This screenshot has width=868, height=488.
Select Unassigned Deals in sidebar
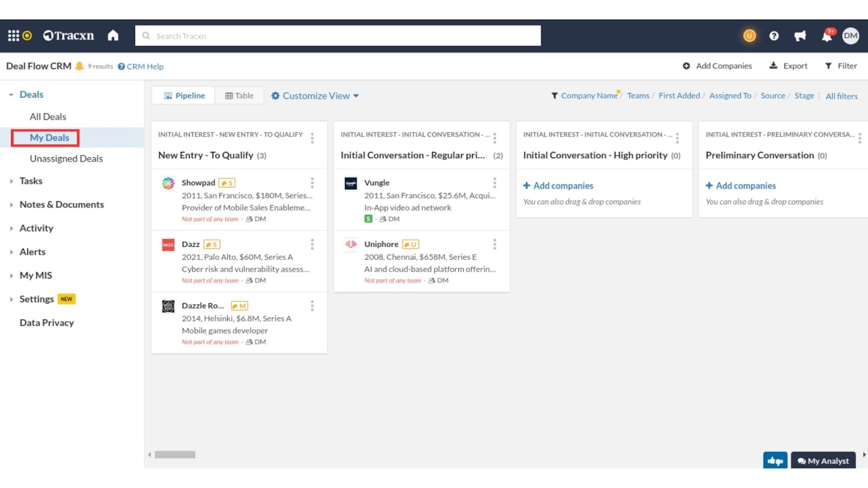pyautogui.click(x=66, y=159)
